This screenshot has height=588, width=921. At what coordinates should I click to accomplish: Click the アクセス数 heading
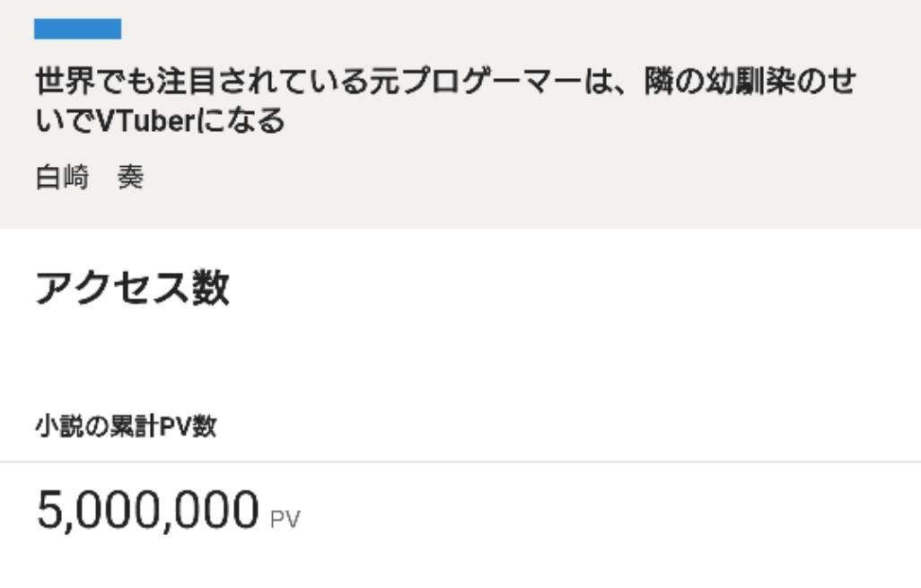(132, 289)
